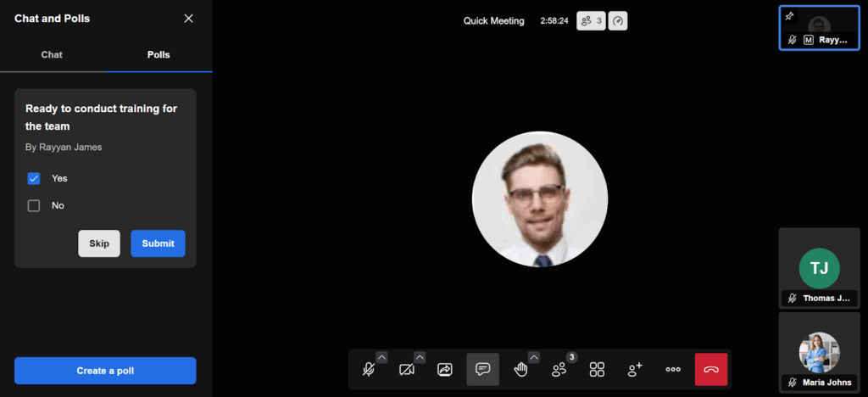Skip the training poll

[x=99, y=243]
